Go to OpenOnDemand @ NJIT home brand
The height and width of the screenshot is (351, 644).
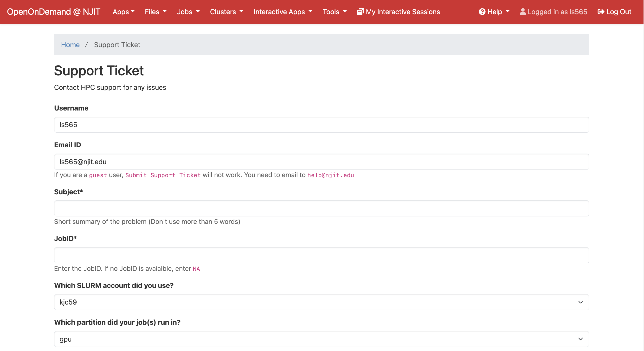(x=54, y=12)
